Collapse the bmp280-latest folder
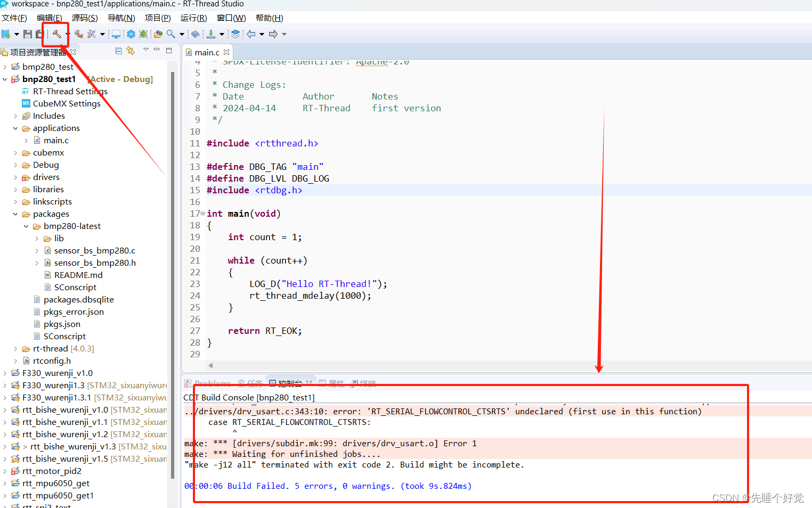The image size is (812, 508). click(26, 226)
